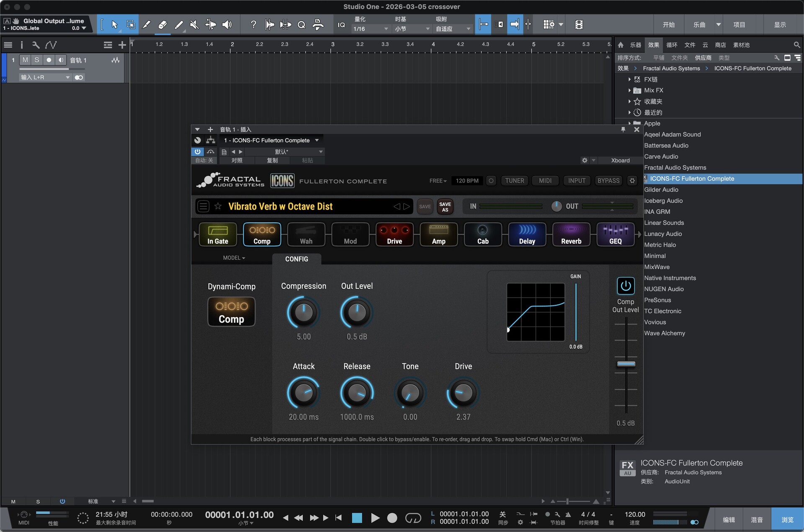Select Native Instruments vendor in browser
The width and height of the screenshot is (804, 532).
point(670,278)
